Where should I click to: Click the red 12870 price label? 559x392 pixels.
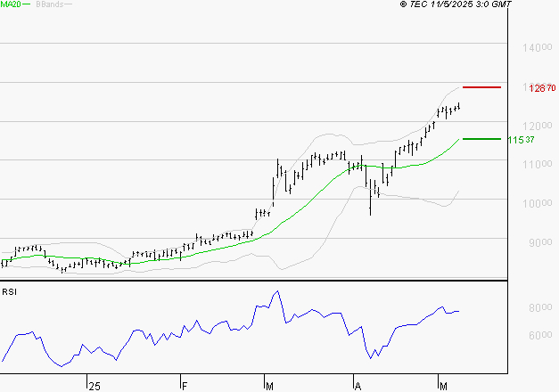pos(542,88)
